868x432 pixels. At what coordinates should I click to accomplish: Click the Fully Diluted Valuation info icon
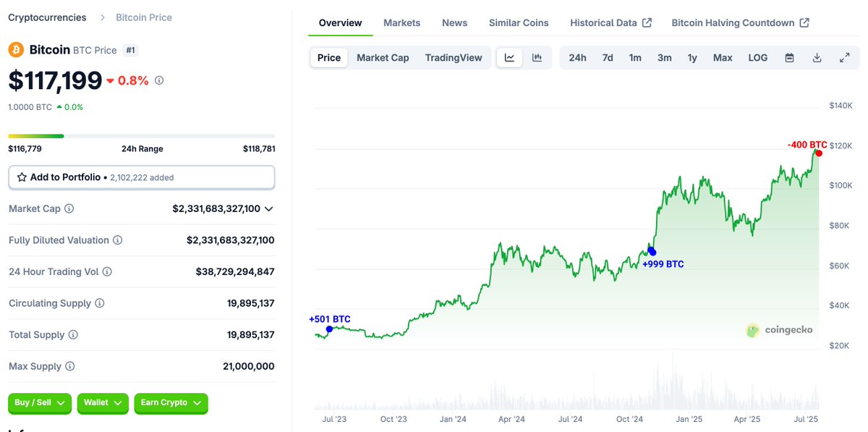[117, 240]
